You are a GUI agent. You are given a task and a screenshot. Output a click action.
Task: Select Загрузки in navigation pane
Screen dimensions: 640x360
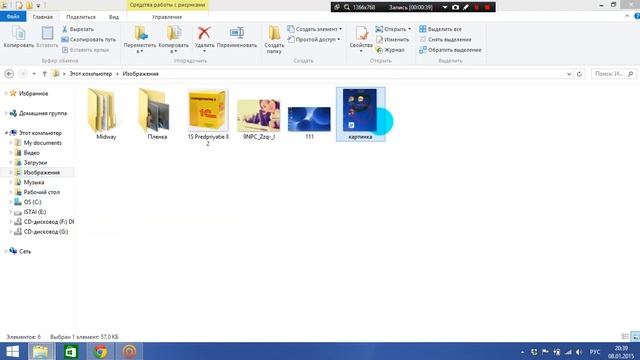click(35, 162)
